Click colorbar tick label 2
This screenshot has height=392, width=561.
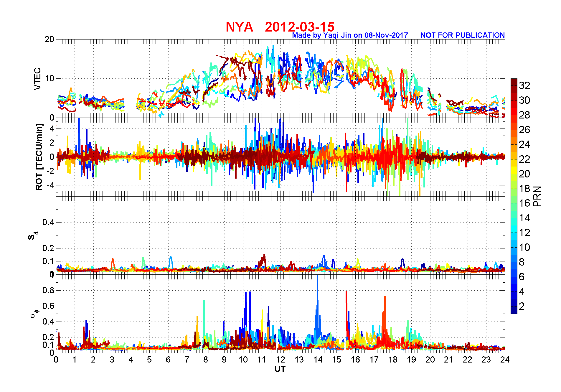click(x=522, y=306)
